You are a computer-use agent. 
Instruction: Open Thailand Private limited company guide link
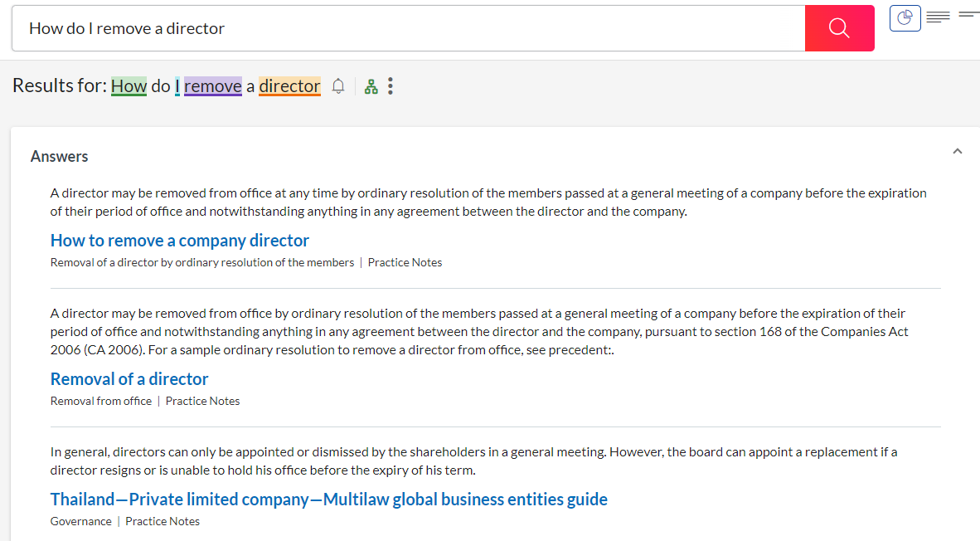[328, 500]
